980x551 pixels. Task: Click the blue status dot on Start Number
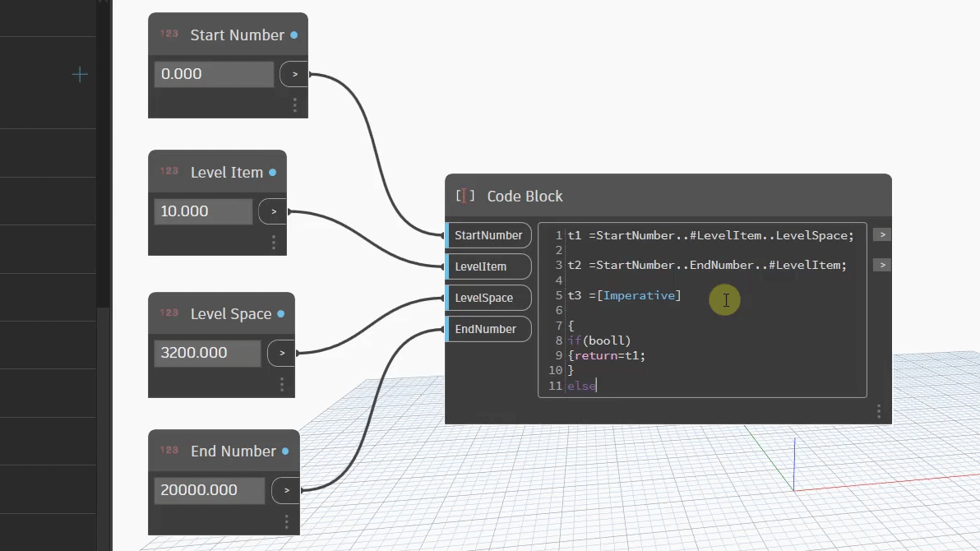point(294,35)
